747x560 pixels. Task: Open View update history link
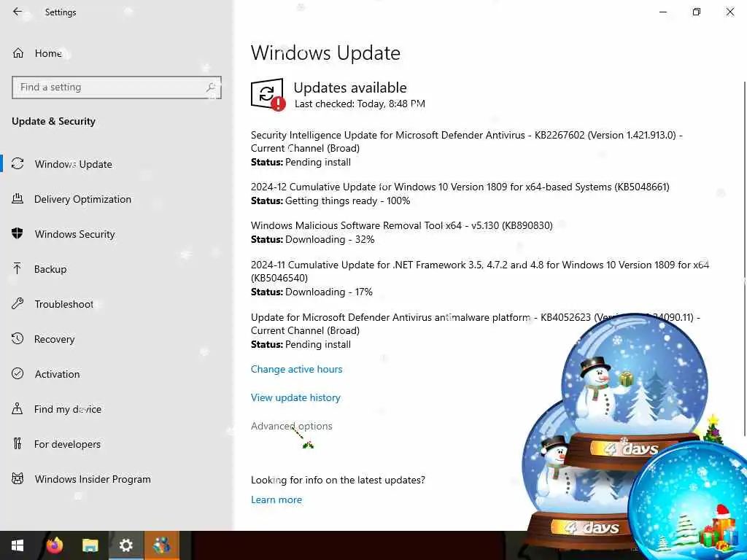coord(295,397)
